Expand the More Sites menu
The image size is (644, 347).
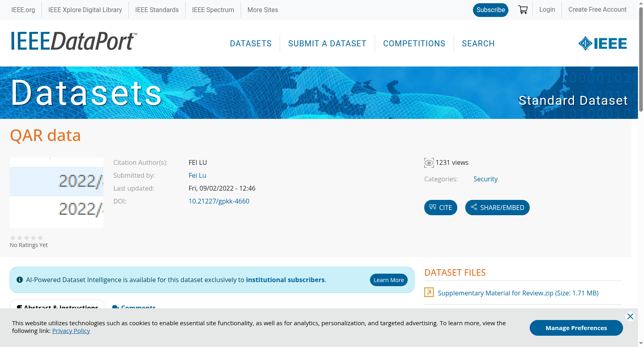click(x=262, y=10)
